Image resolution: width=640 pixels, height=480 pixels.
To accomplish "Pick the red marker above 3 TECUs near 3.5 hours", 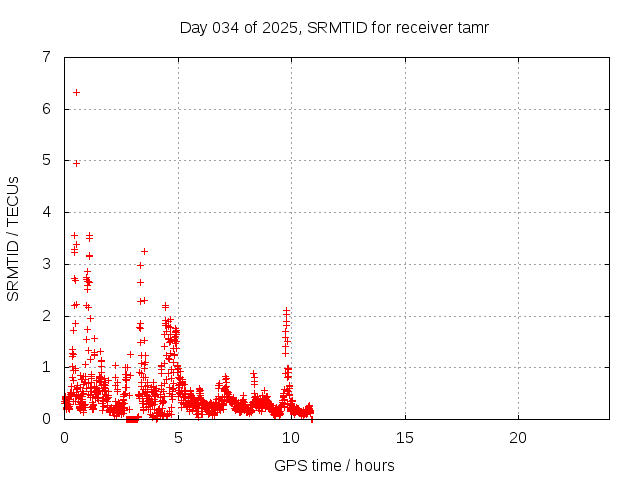I will (144, 251).
